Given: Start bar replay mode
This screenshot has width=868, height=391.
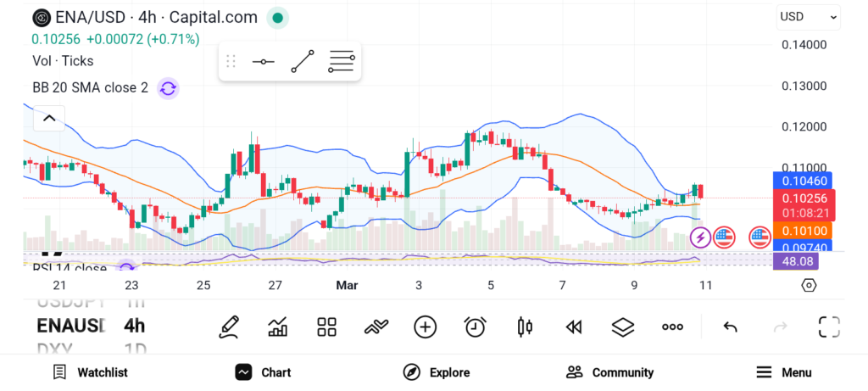Looking at the screenshot, I should point(574,327).
